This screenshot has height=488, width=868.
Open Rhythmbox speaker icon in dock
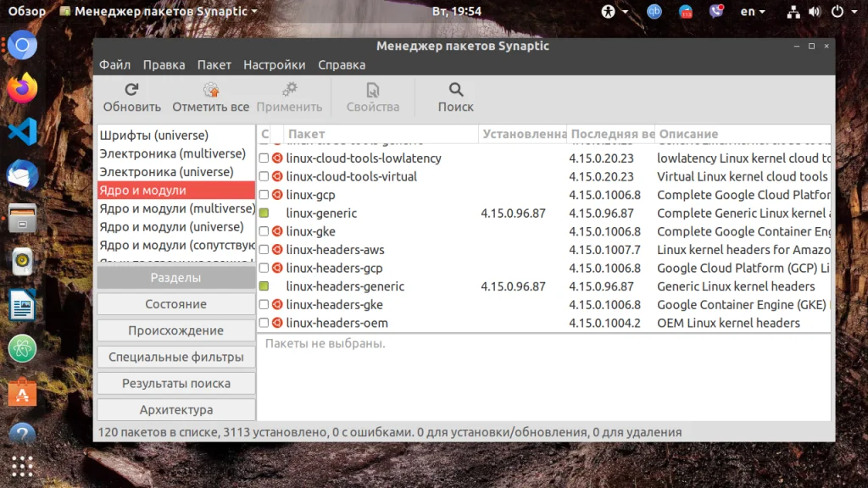(22, 261)
